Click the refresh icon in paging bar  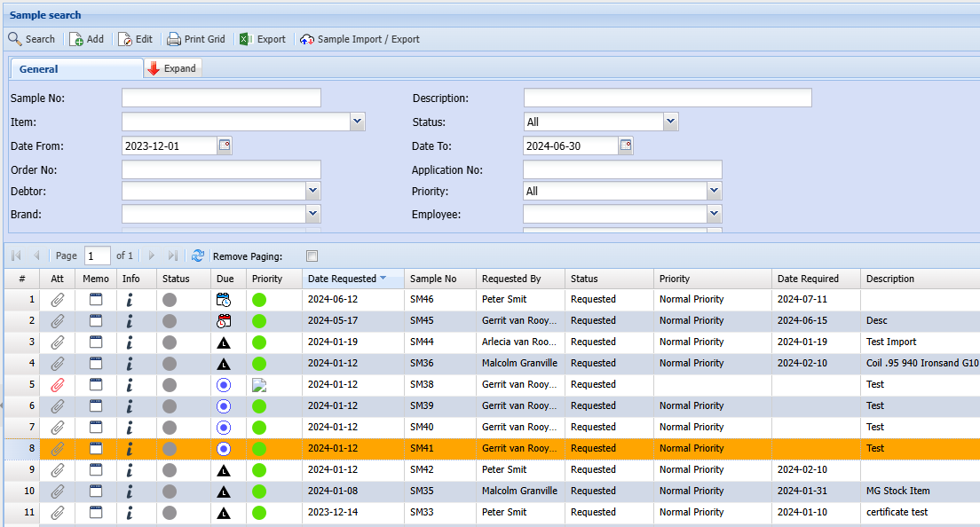pos(197,256)
